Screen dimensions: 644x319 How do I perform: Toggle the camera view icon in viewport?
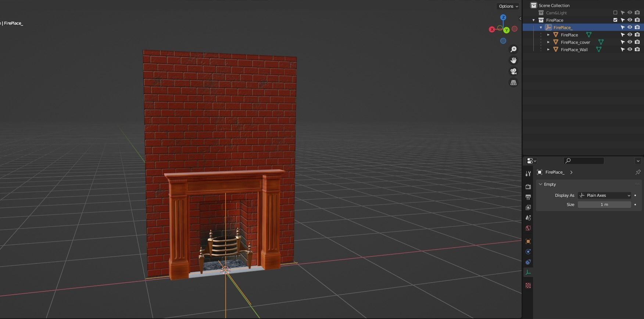tap(514, 71)
